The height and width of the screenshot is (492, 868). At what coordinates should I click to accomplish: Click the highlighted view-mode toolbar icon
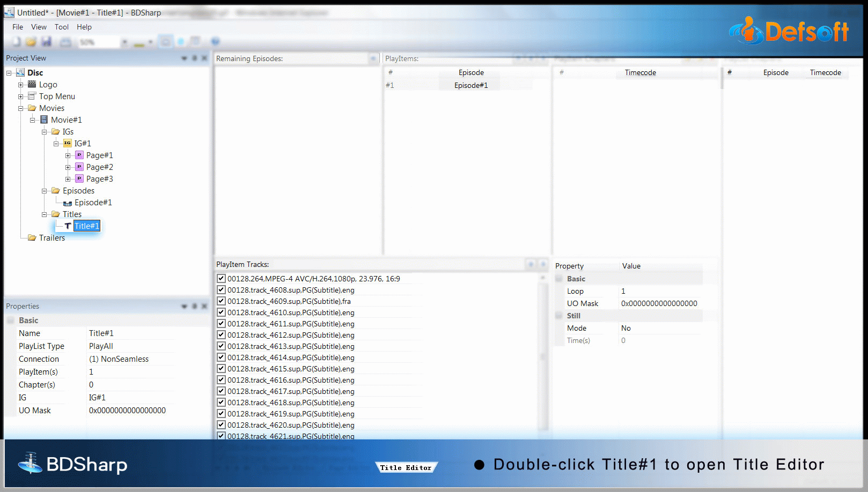(166, 41)
